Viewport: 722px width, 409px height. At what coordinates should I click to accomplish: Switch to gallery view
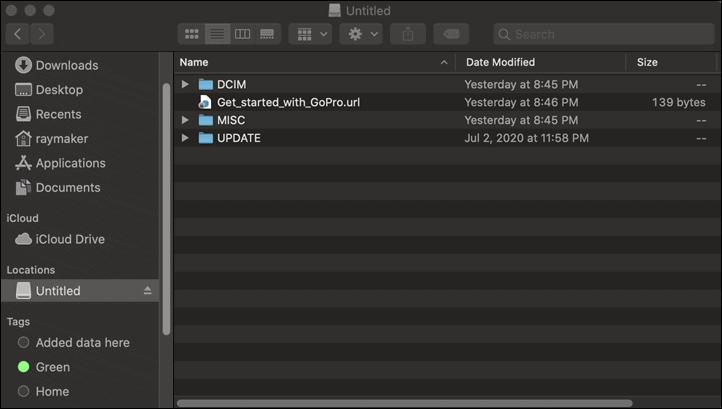[x=267, y=34]
